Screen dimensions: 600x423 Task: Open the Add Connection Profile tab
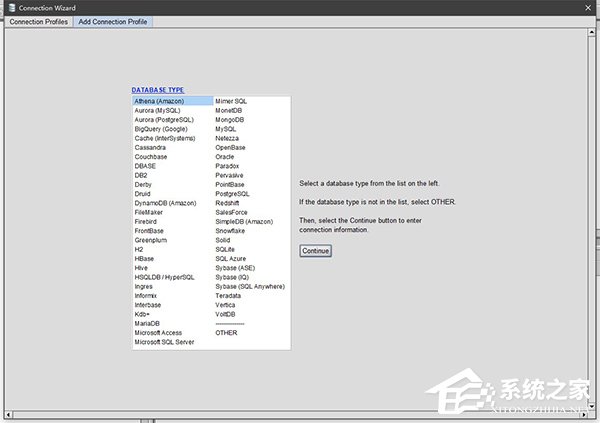point(113,22)
